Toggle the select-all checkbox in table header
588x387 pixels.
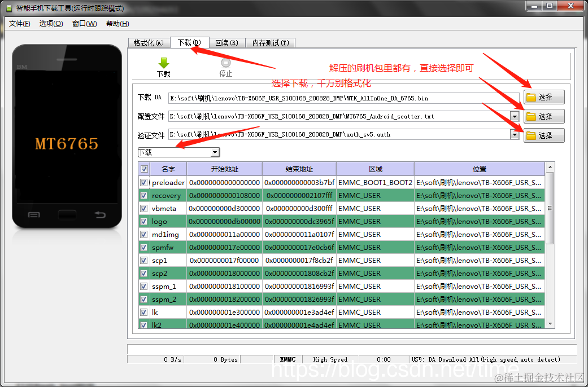[x=144, y=169]
